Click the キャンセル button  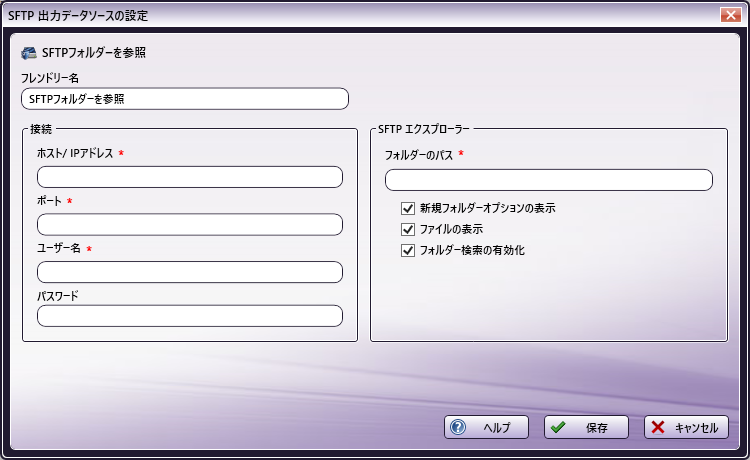tap(686, 427)
